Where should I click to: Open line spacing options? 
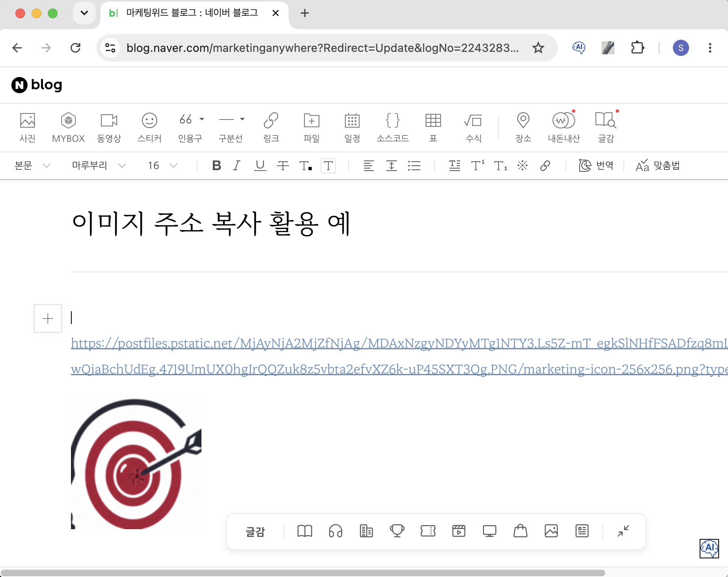click(391, 165)
